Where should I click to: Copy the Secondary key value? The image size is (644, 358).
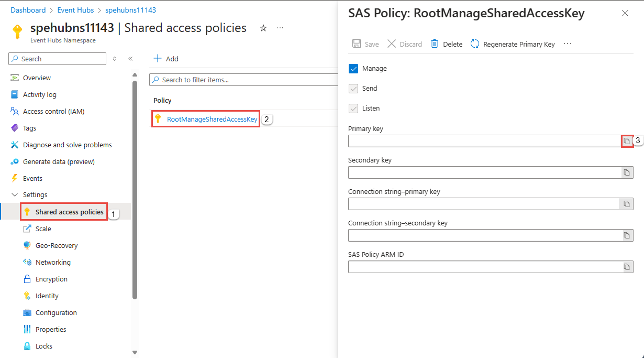[627, 172]
